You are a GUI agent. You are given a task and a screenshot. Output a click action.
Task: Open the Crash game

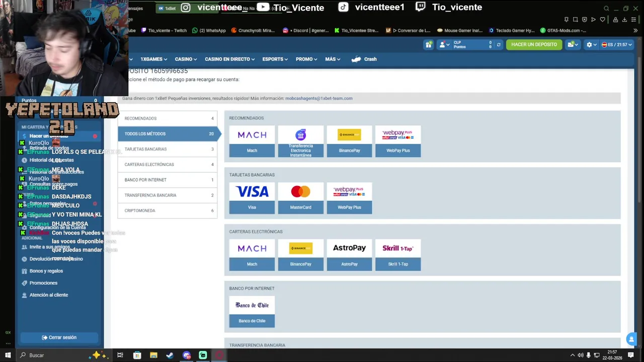click(x=364, y=59)
